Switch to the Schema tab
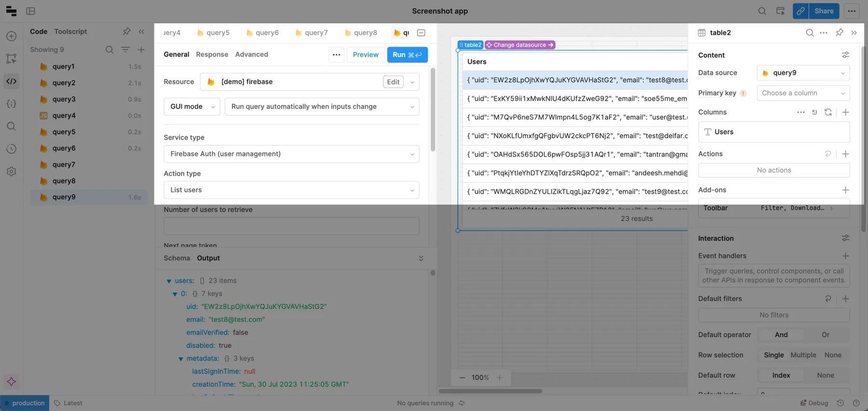Image resolution: width=868 pixels, height=411 pixels. point(177,258)
